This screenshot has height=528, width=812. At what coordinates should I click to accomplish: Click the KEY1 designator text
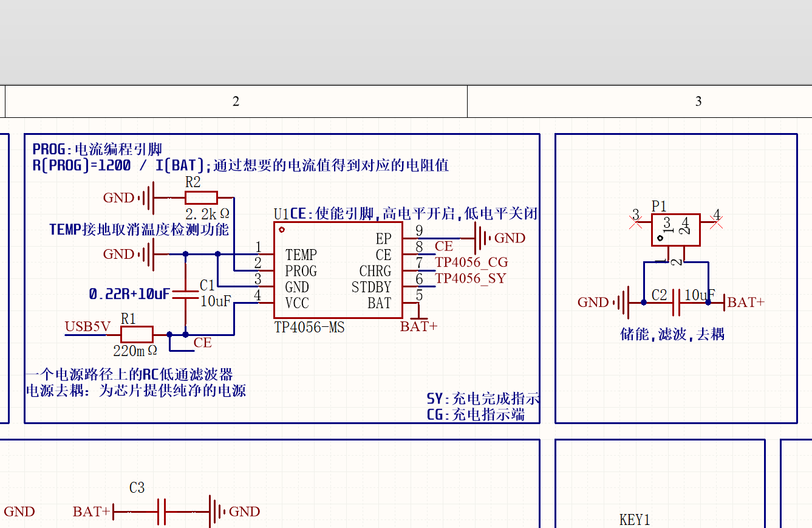635,519
